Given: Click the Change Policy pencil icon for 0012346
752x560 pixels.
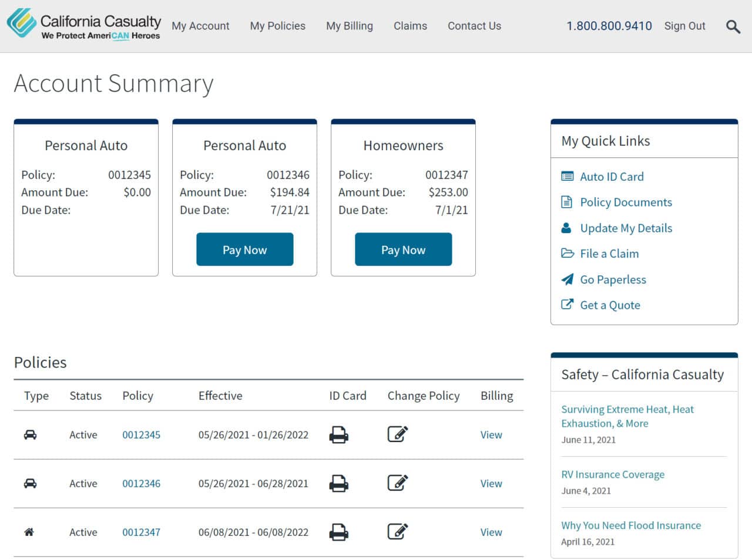Looking at the screenshot, I should (398, 483).
